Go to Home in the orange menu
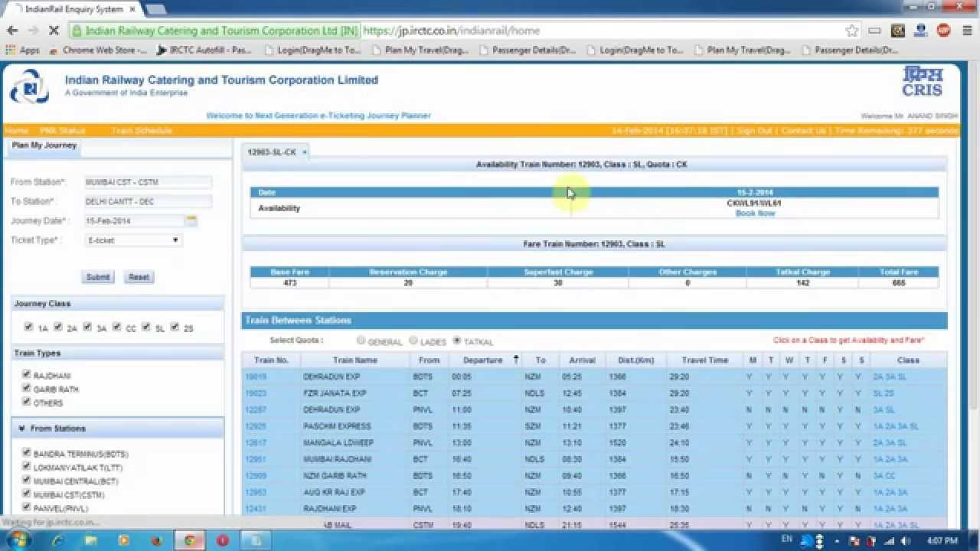The height and width of the screenshot is (551, 980). click(x=16, y=131)
